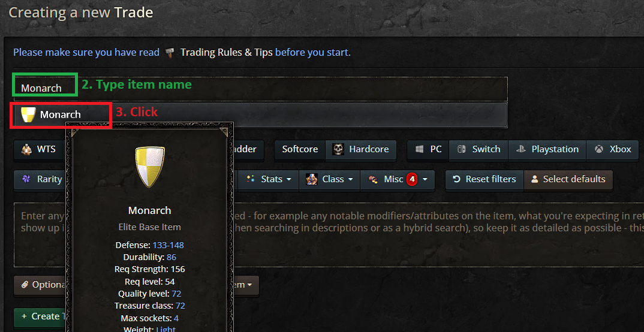The height and width of the screenshot is (332, 644).
Task: Expand the Misc filter dropdown
Action: tap(397, 179)
